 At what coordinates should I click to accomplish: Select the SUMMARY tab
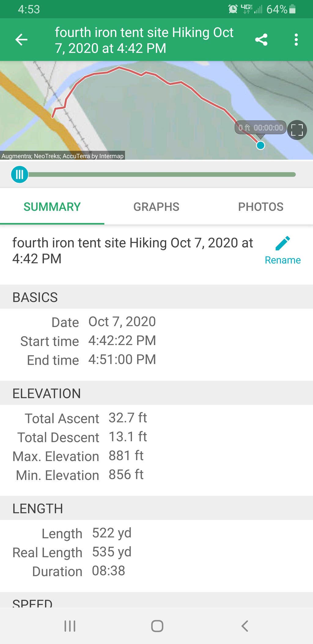point(52,207)
